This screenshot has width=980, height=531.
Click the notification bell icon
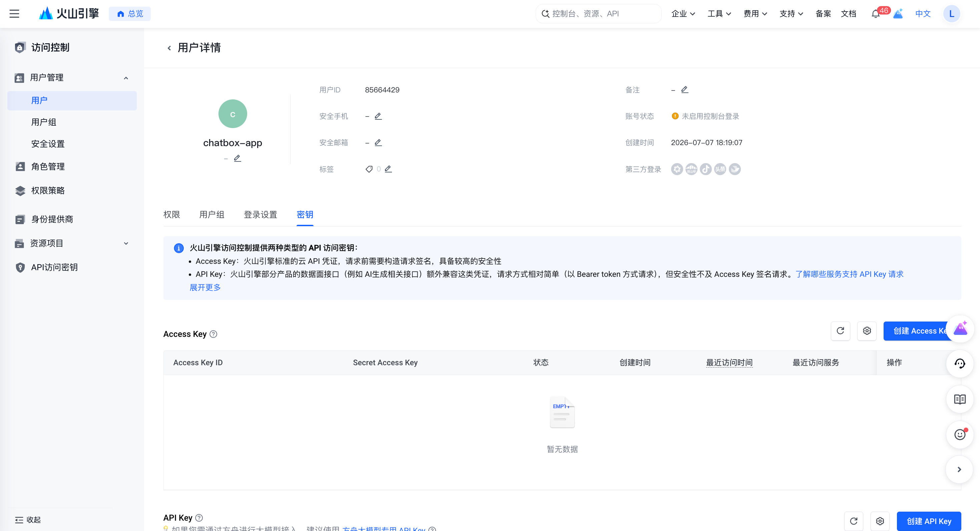click(875, 14)
